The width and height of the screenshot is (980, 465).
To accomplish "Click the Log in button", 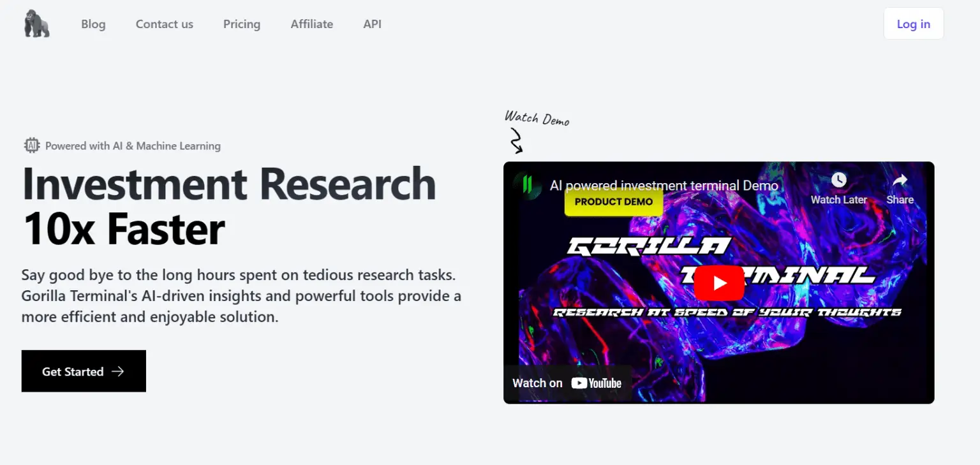I will (914, 24).
